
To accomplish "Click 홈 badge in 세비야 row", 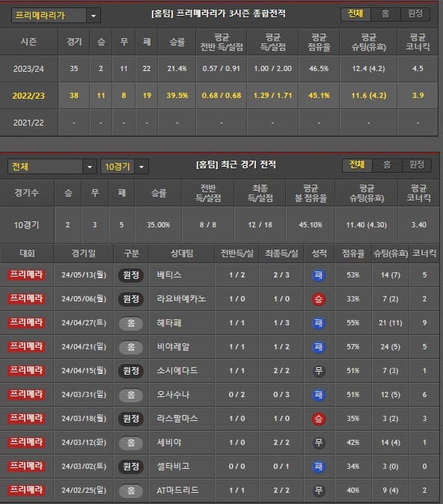I will point(131,443).
